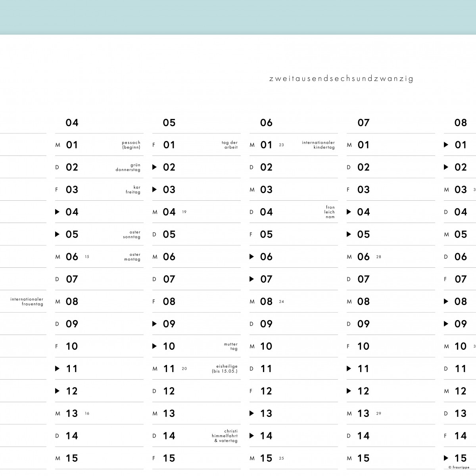476x476 pixels.
Task: Click week number 24 beside June 08
Action: [281, 301]
